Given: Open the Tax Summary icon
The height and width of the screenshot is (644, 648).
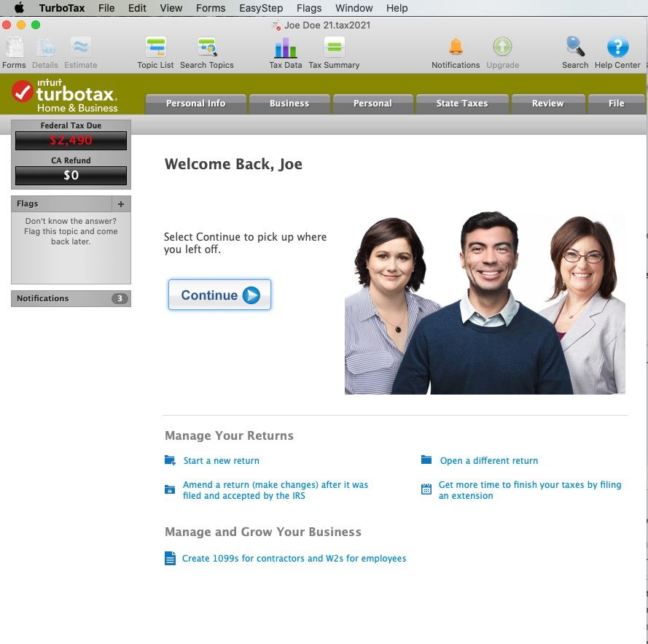Looking at the screenshot, I should click(335, 47).
